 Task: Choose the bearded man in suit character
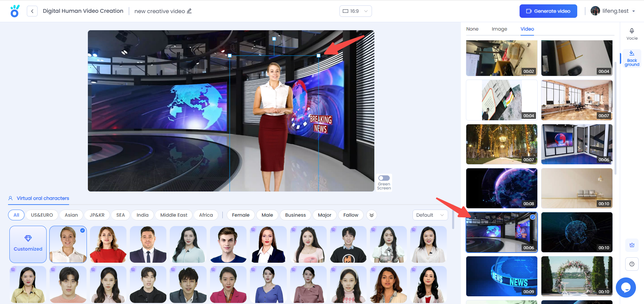[148, 244]
